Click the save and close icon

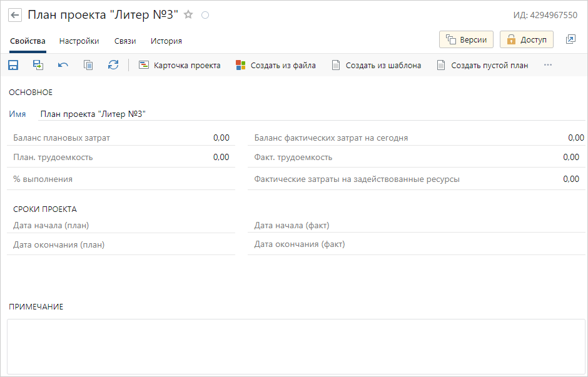(38, 65)
